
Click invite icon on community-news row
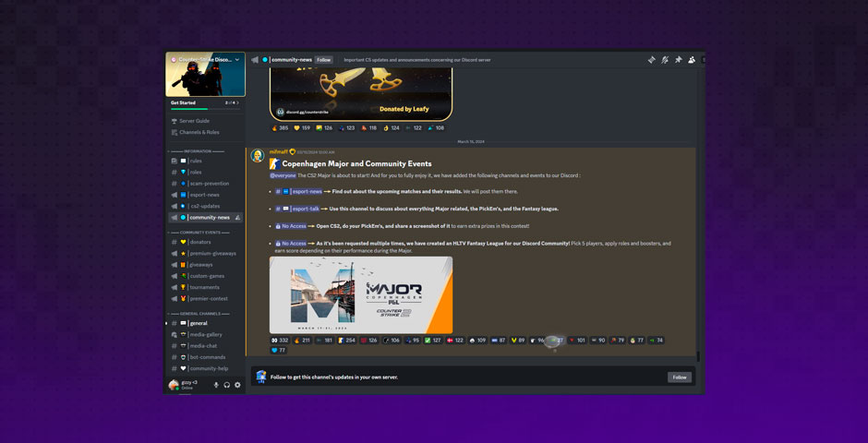coord(237,218)
